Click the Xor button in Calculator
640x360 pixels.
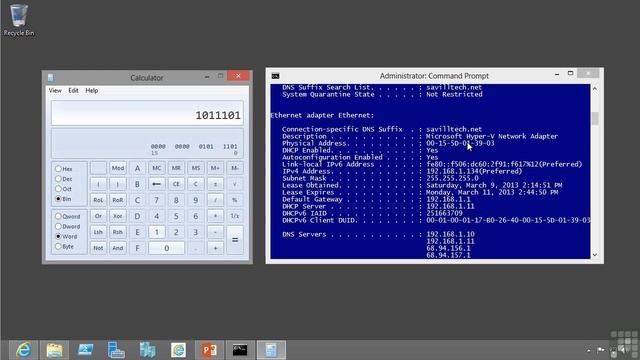[118, 216]
